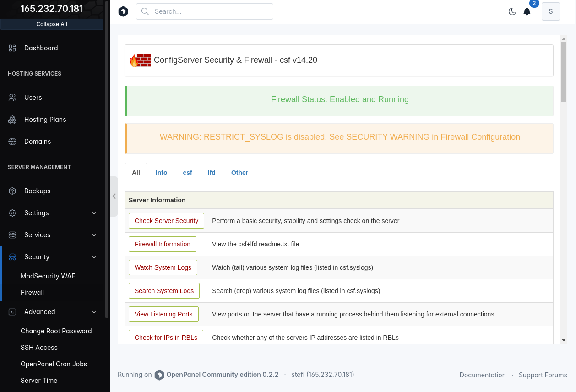Click the search magnifier icon

click(145, 11)
